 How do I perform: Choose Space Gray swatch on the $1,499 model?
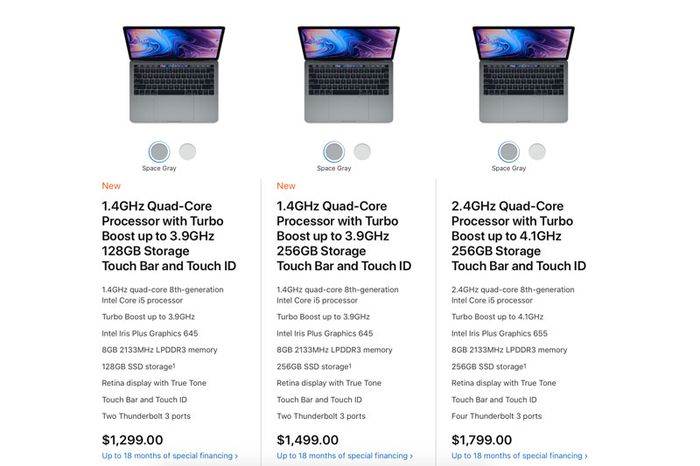click(334, 152)
